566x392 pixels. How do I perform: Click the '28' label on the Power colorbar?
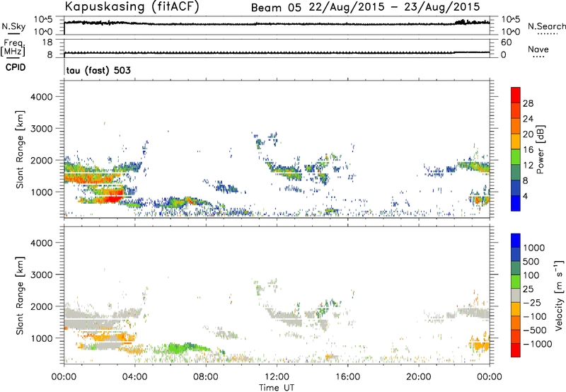pyautogui.click(x=528, y=103)
